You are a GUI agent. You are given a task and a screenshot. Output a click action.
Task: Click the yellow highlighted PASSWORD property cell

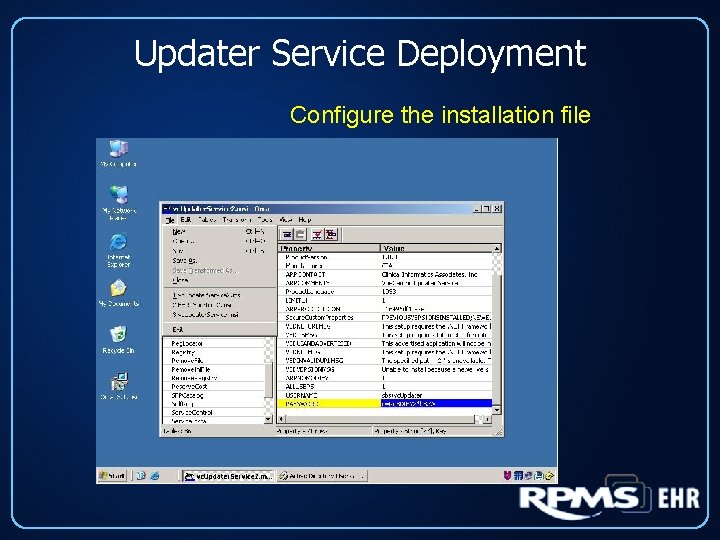(329, 404)
